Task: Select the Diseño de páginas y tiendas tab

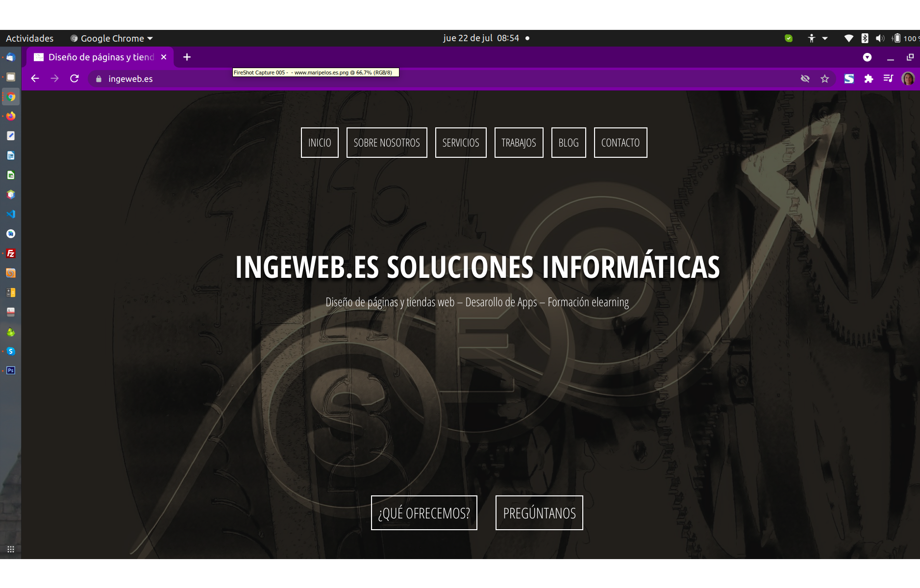Action: pos(101,57)
